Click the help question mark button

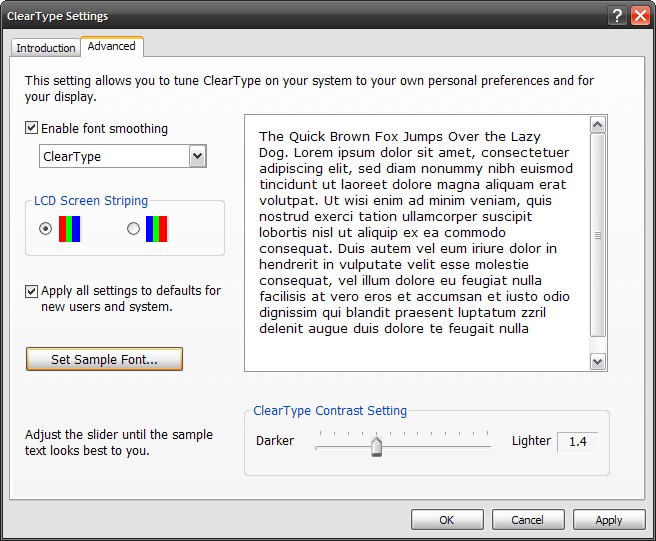(x=617, y=16)
